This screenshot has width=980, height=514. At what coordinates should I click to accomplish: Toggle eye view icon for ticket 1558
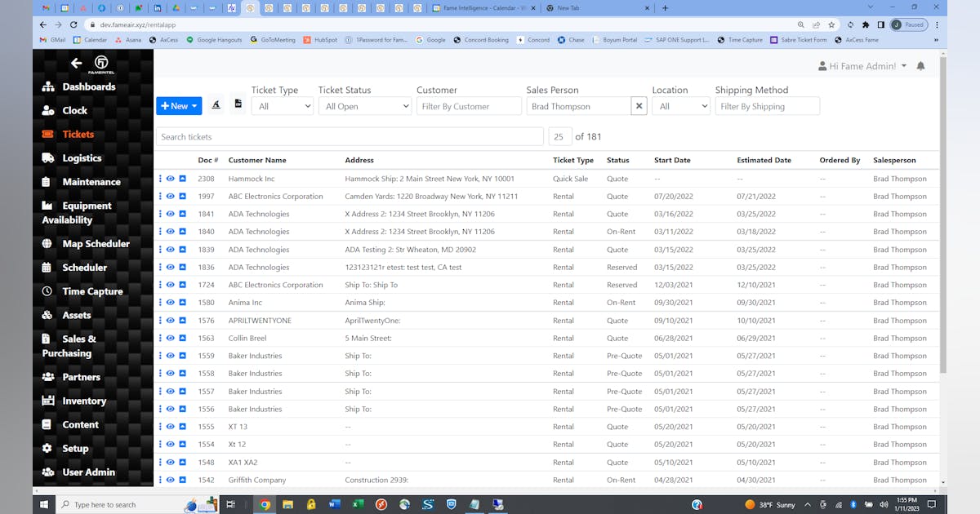click(x=171, y=374)
